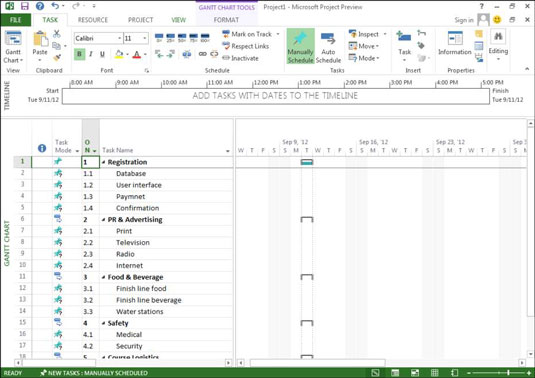Click the Save icon in quick access toolbar
The height and width of the screenshot is (378, 535).
(25, 6)
